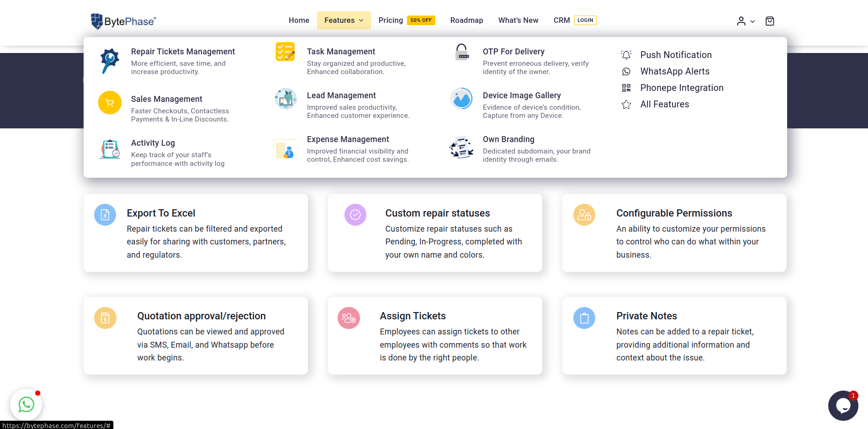The image size is (868, 429).
Task: Select Push Notification link
Action: click(676, 55)
